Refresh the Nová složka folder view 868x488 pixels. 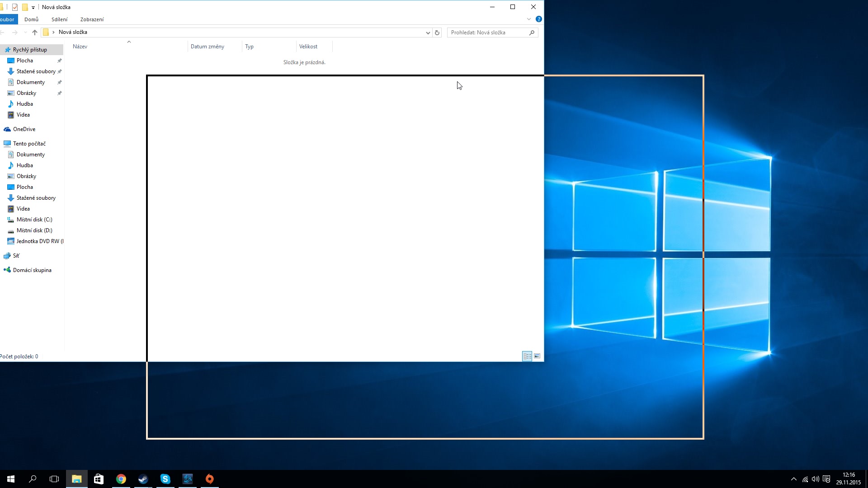[x=437, y=33]
